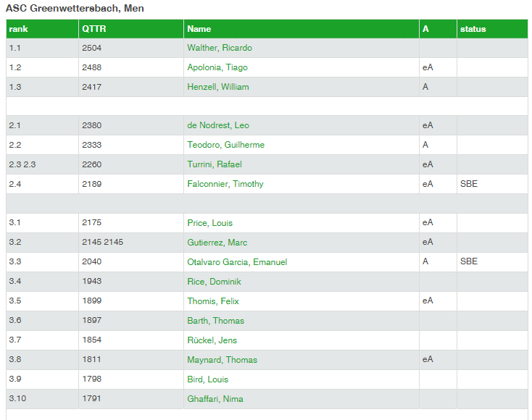The image size is (532, 420).
Task: Open player link Otalvaro Garcia, Emanuel
Action: coord(237,262)
